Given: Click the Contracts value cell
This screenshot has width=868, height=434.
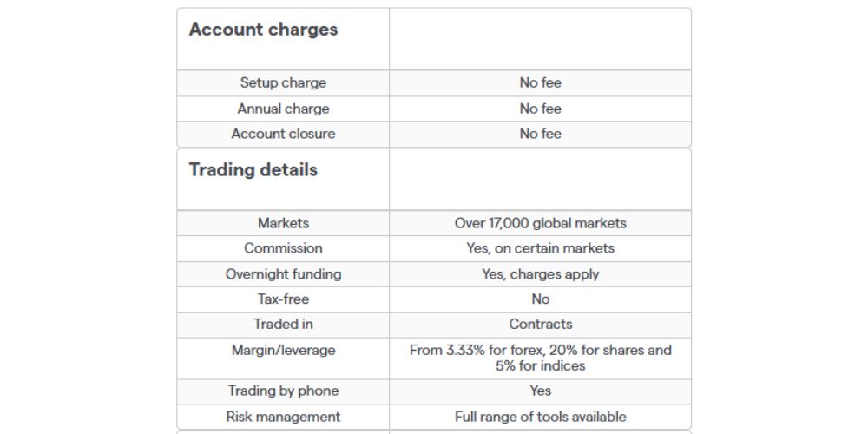Looking at the screenshot, I should 540,325.
